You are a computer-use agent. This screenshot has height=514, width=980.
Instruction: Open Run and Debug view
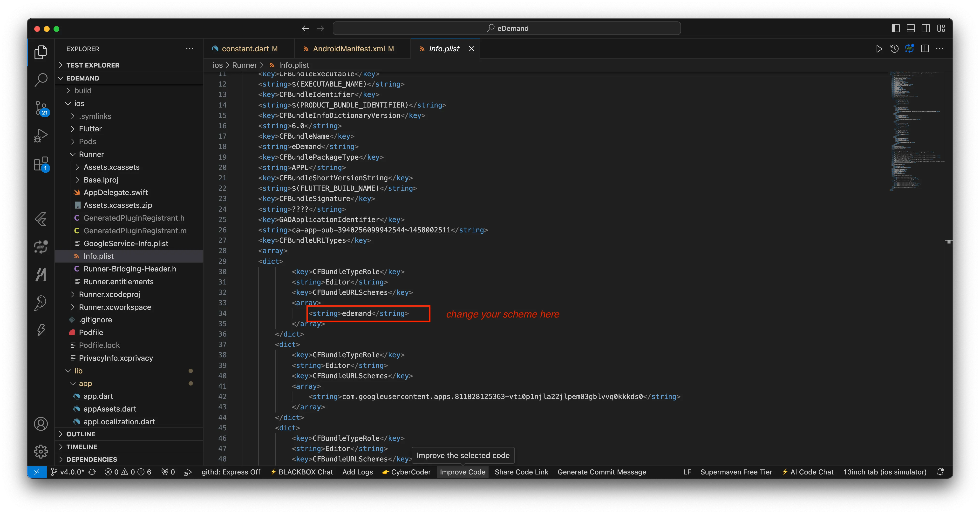(x=41, y=136)
